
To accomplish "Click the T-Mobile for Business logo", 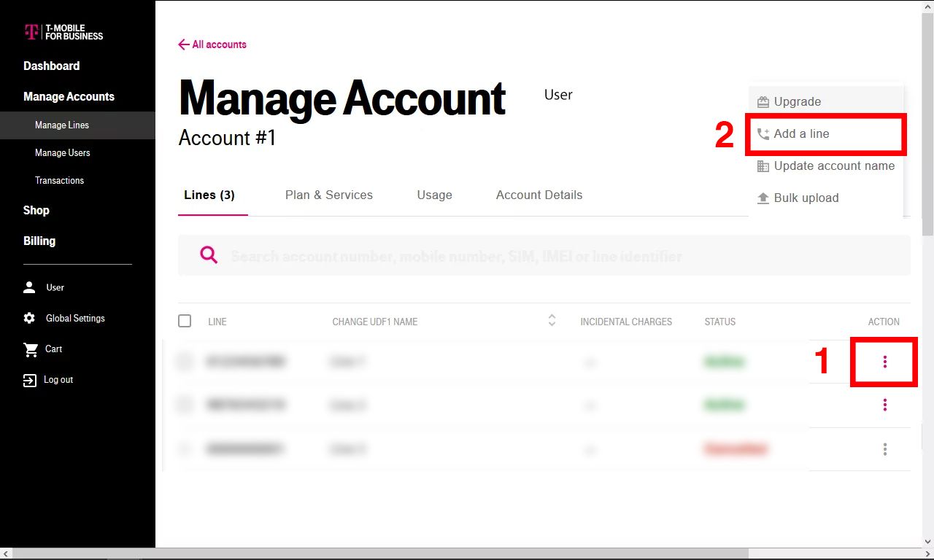I will coord(63,32).
